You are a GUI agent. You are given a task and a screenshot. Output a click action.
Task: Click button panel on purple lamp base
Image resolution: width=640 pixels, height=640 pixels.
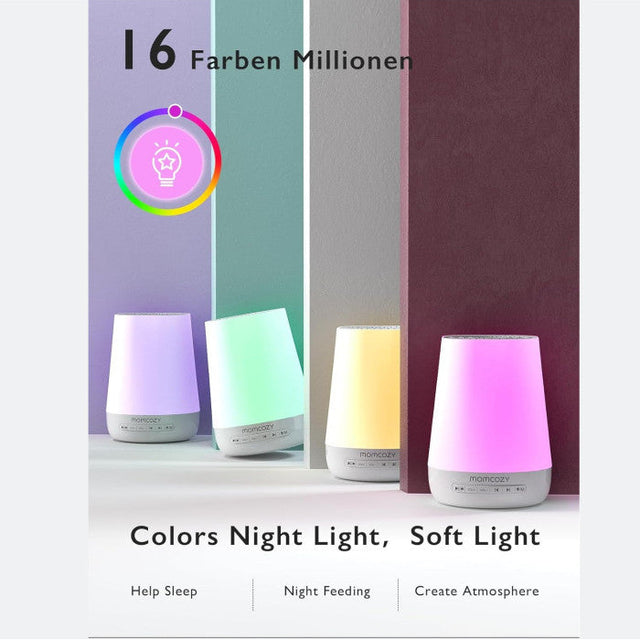tap(147, 428)
